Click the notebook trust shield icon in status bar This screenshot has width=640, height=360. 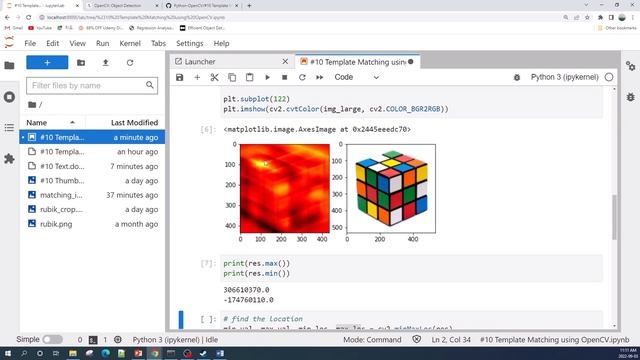point(416,340)
